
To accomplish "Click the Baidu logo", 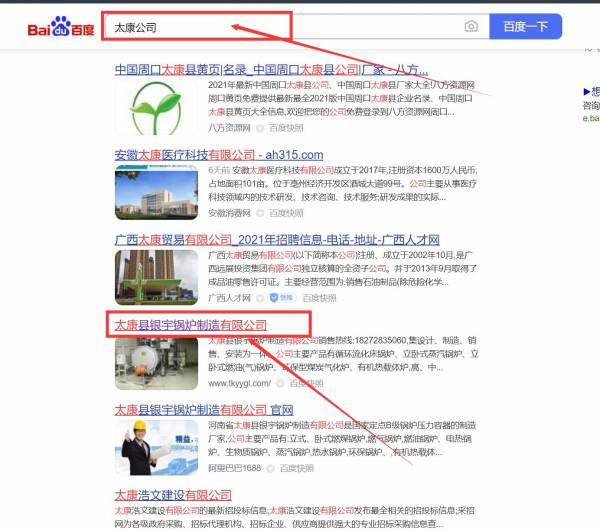I will (x=61, y=28).
